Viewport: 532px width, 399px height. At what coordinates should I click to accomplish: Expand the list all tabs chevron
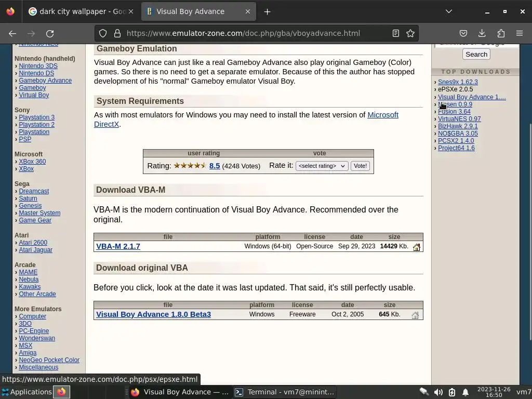click(449, 11)
